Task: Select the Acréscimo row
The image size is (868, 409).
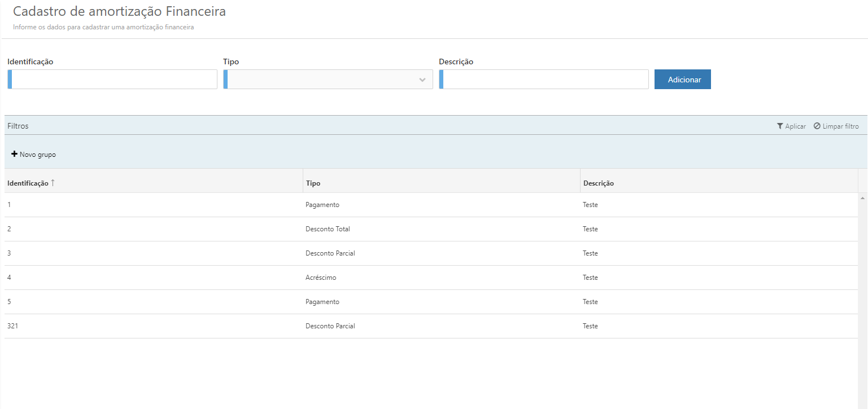Action: 321,278
